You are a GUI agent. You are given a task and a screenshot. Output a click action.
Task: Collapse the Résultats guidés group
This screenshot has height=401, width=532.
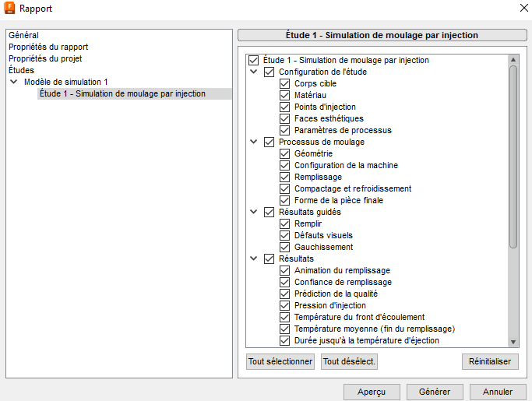pos(253,212)
